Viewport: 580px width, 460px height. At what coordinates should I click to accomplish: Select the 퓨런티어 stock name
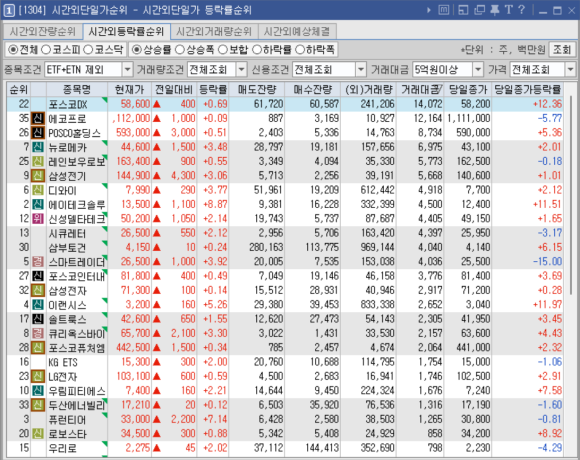click(x=67, y=420)
